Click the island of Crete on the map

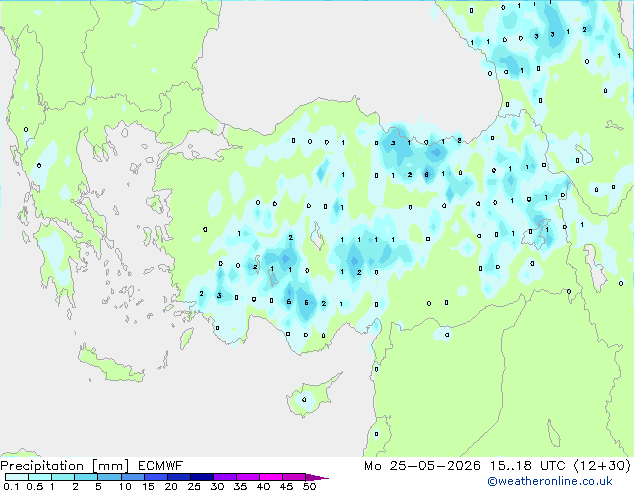coord(110,365)
